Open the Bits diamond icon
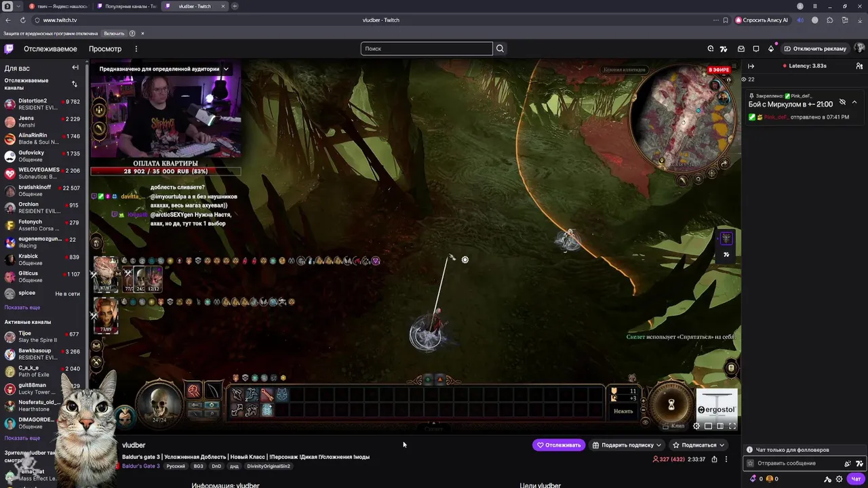The image size is (868, 488). click(x=771, y=49)
